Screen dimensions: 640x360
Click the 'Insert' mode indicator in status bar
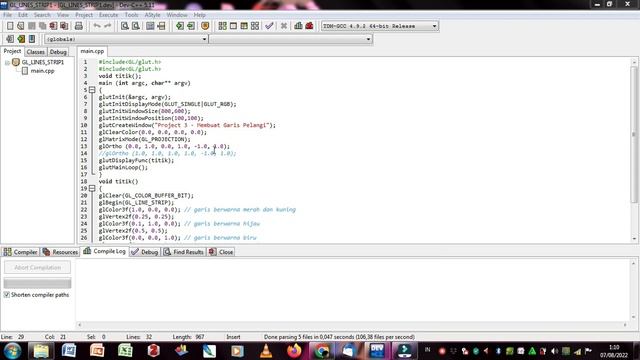pyautogui.click(x=233, y=337)
